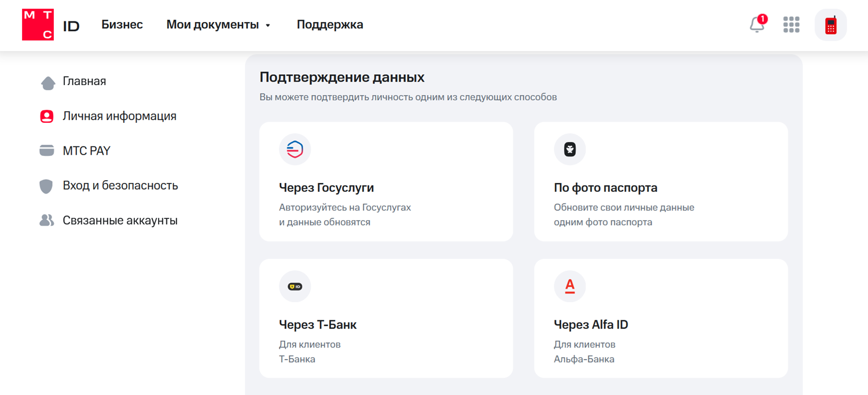Image resolution: width=868 pixels, height=395 pixels.
Task: Open Вход и безопасность in sidebar
Action: click(x=120, y=185)
